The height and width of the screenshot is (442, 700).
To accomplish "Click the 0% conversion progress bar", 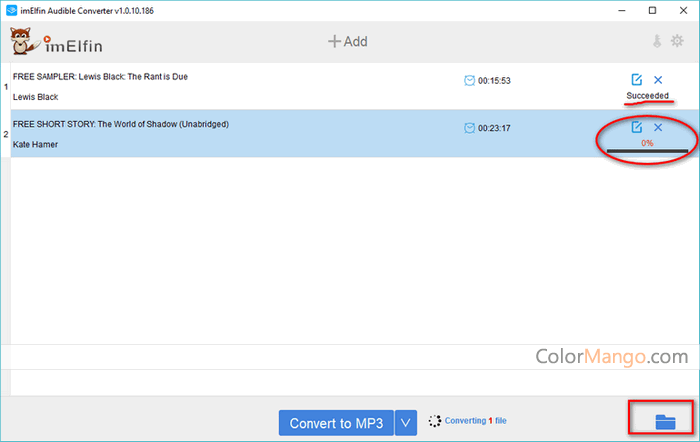I will [x=647, y=150].
